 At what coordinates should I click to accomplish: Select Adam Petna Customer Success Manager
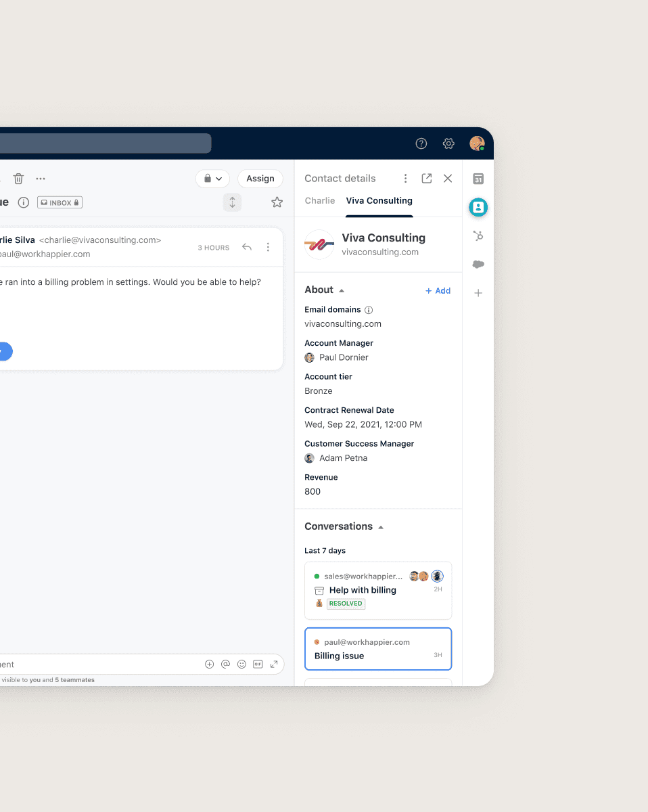336,458
